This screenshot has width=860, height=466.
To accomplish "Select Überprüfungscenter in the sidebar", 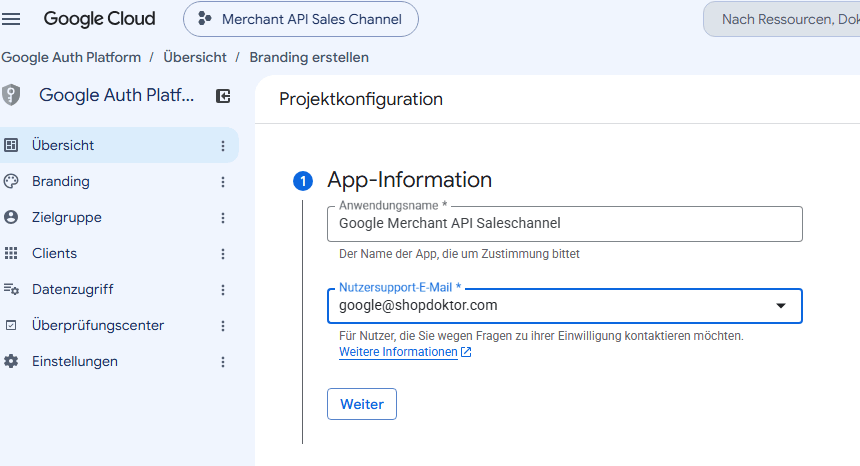I will [x=119, y=326].
